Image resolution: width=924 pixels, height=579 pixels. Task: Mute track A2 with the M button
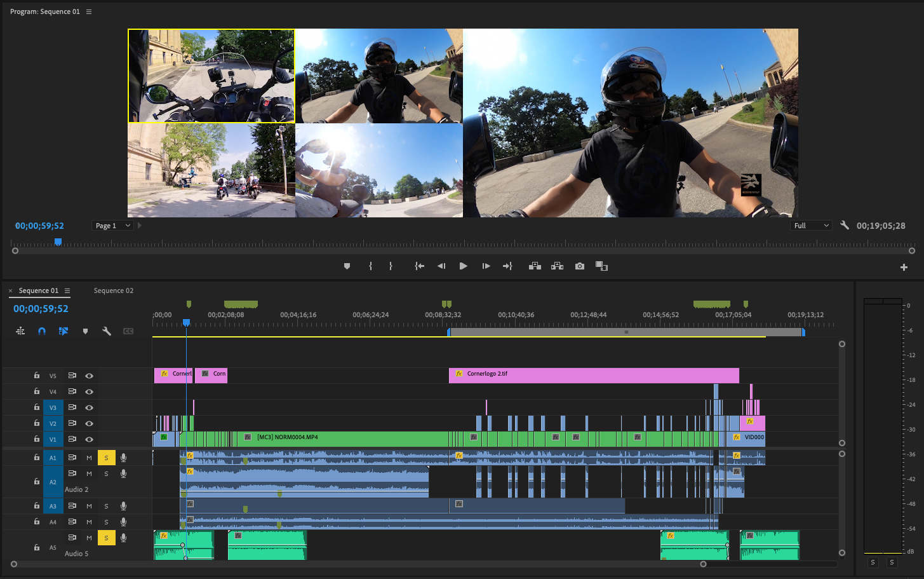coord(89,474)
